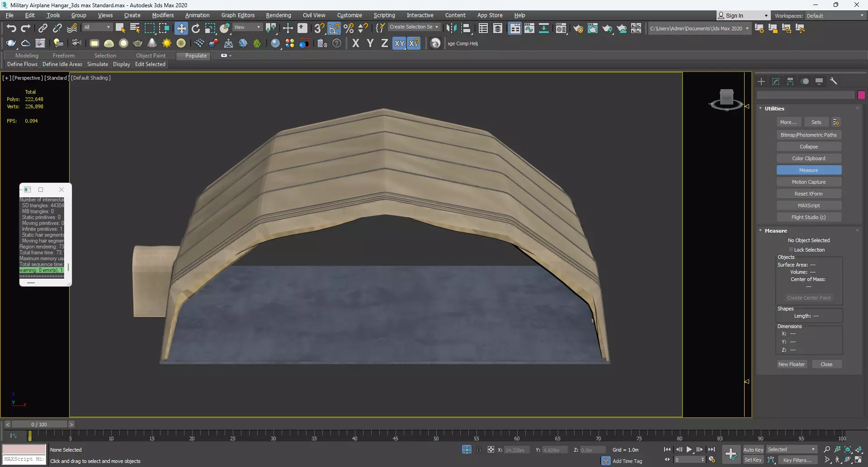
Task: Toggle 3D Snaps button
Action: (x=319, y=28)
